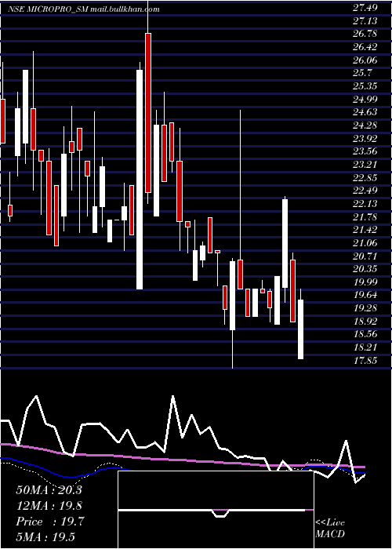Pick the 25.35 price level label
This screenshot has height=549, width=392.
pyautogui.click(x=365, y=86)
